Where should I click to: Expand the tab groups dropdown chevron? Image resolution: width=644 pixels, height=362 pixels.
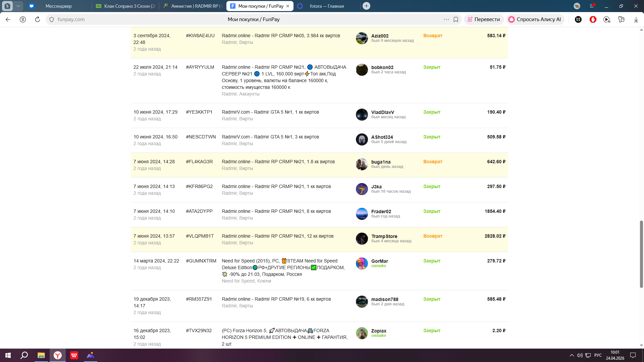[18, 6]
